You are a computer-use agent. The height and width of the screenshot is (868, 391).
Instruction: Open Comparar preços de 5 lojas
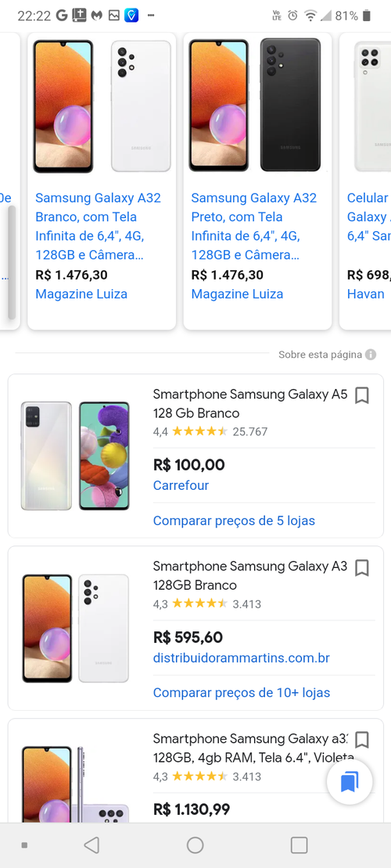[x=234, y=520]
